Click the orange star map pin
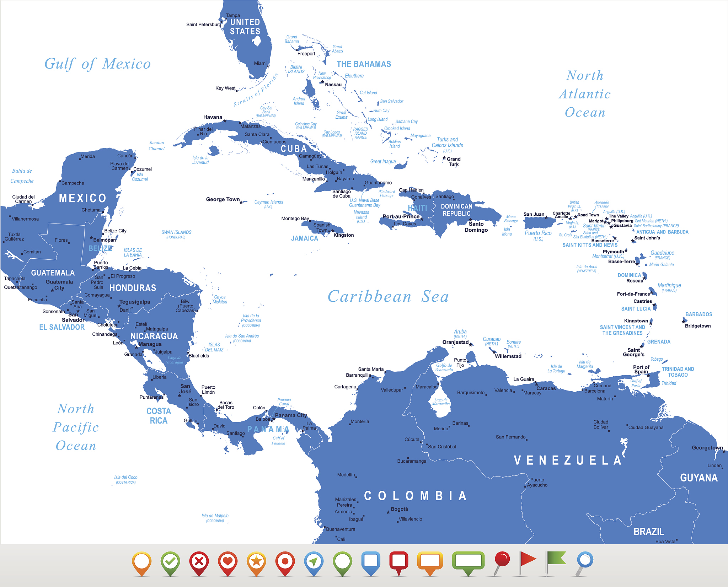Viewport: 728px width, 587px height. pyautogui.click(x=257, y=564)
